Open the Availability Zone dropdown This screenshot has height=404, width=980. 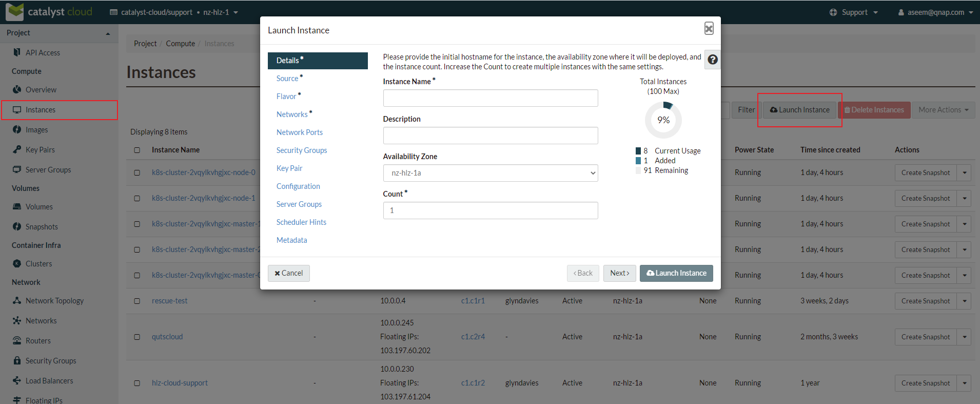pyautogui.click(x=490, y=173)
